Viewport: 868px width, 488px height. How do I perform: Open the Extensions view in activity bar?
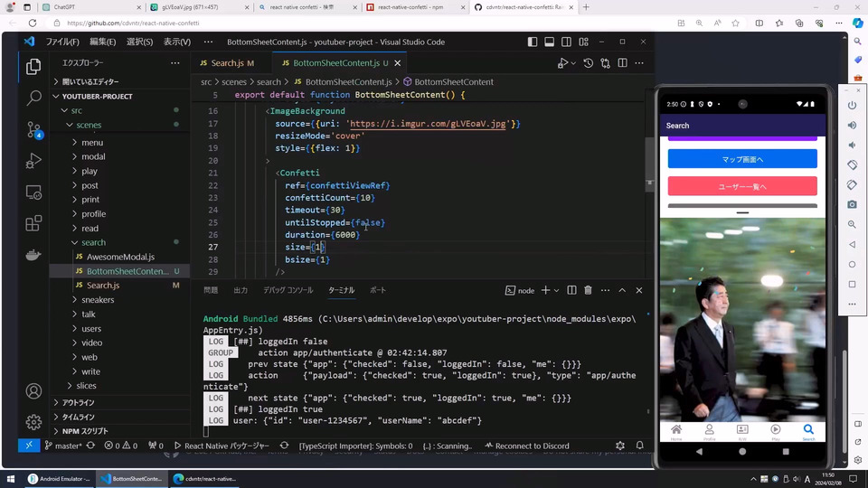pyautogui.click(x=33, y=223)
